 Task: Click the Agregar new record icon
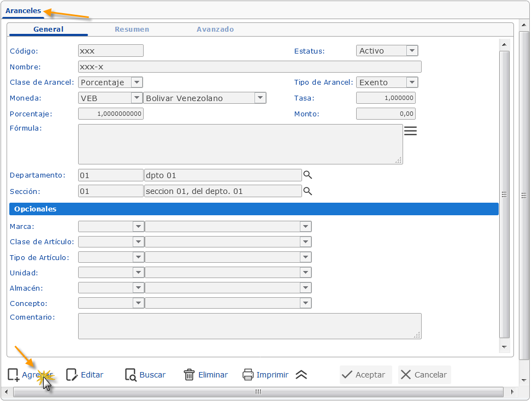14,375
